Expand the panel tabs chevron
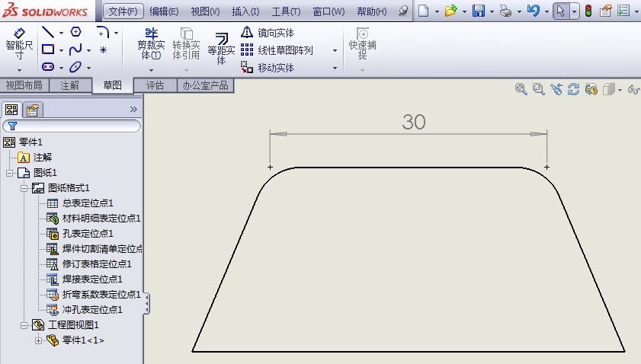 [x=133, y=109]
